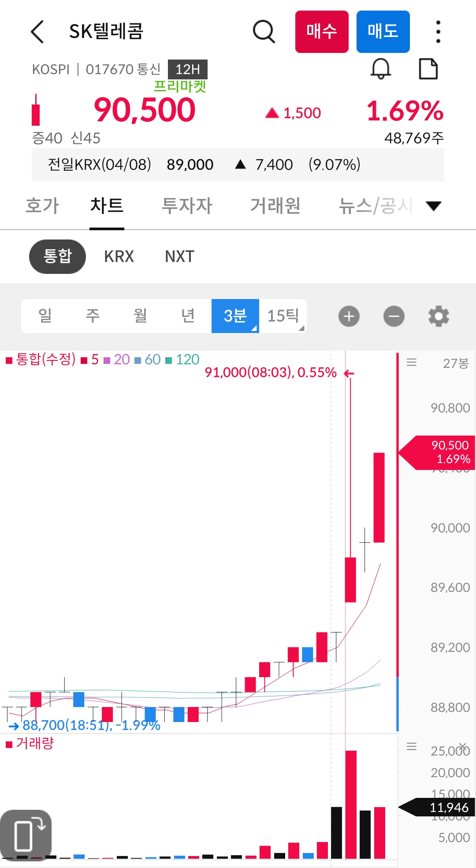Tap the blue 매도 sell button
Image resolution: width=476 pixels, height=868 pixels.
383,32
